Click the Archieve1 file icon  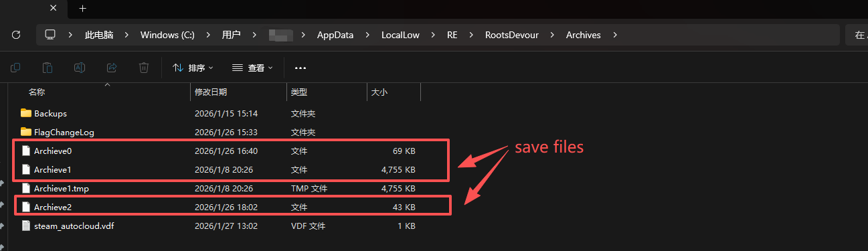[26, 170]
